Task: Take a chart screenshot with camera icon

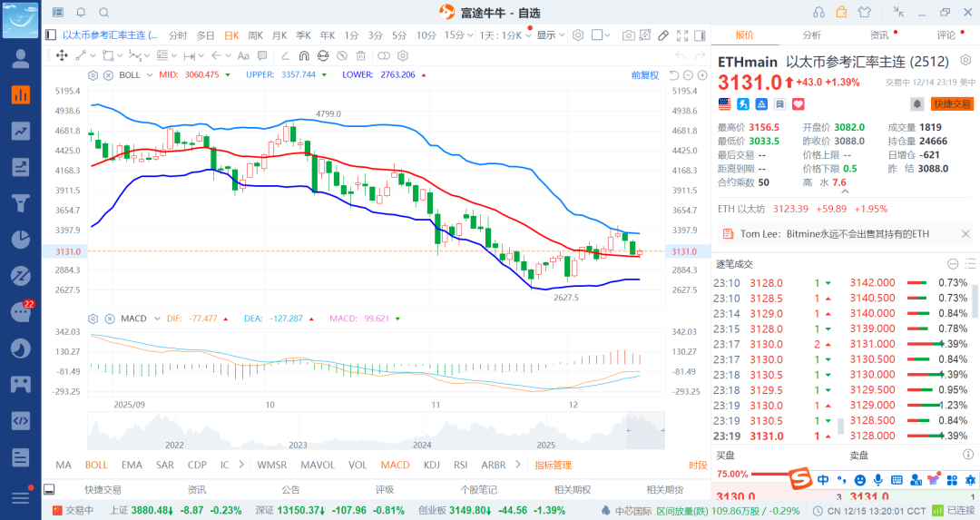Action: pyautogui.click(x=629, y=35)
